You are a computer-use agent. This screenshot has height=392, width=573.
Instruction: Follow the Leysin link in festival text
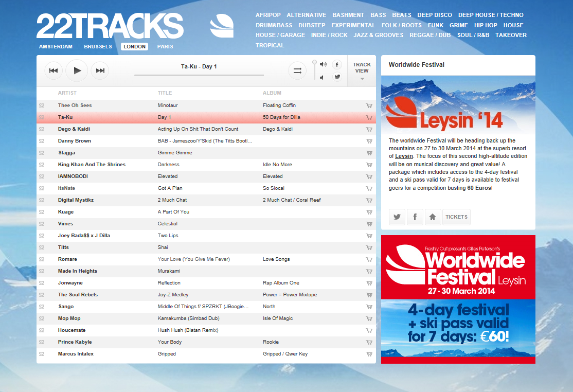coord(404,156)
